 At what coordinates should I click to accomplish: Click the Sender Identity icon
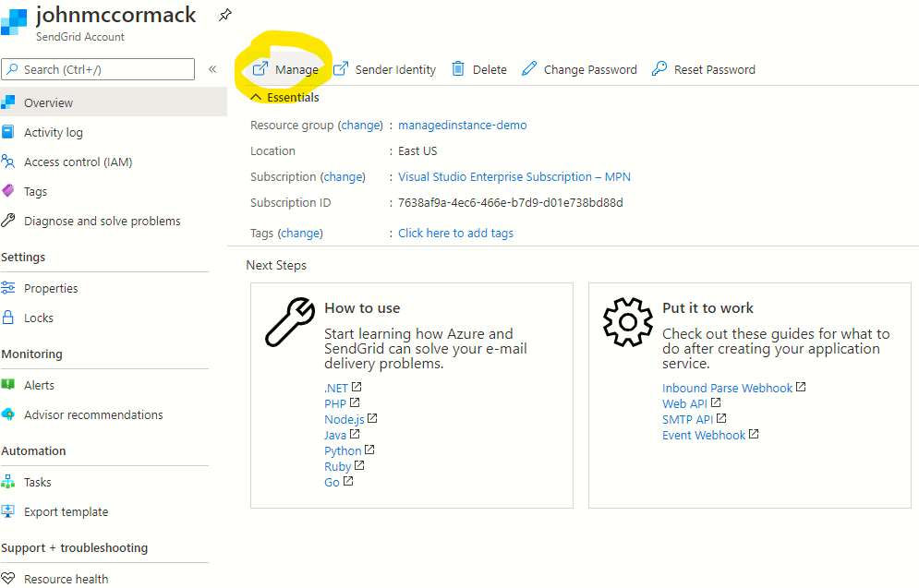point(340,68)
